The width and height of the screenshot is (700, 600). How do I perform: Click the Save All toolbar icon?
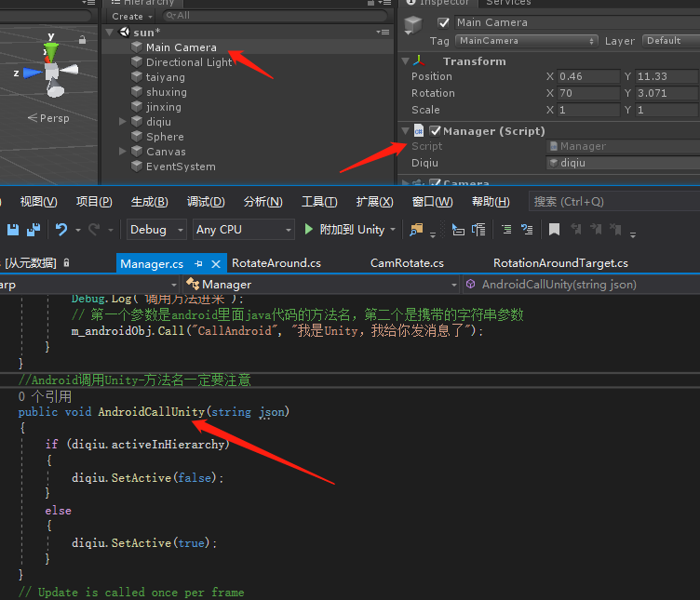(x=34, y=229)
